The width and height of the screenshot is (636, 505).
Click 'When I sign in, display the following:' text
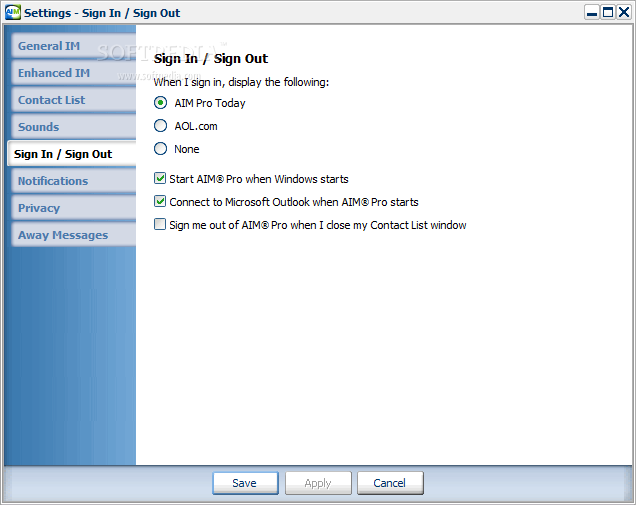click(x=241, y=82)
